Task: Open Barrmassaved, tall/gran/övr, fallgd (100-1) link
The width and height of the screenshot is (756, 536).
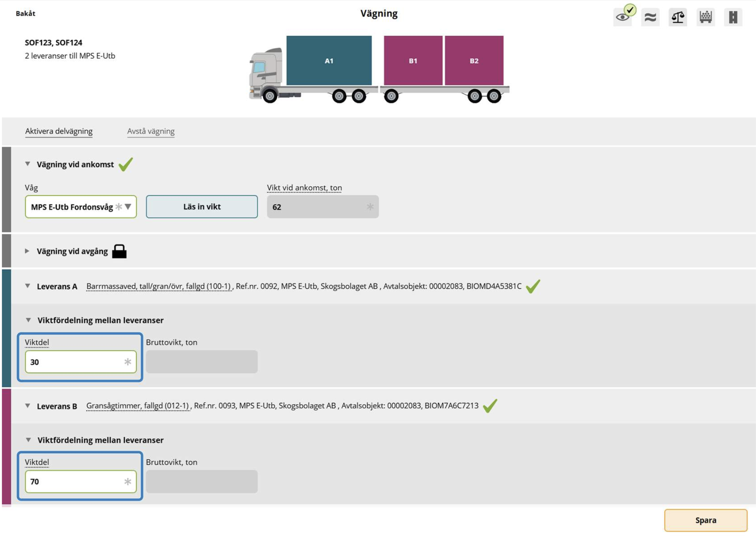Action: point(159,286)
